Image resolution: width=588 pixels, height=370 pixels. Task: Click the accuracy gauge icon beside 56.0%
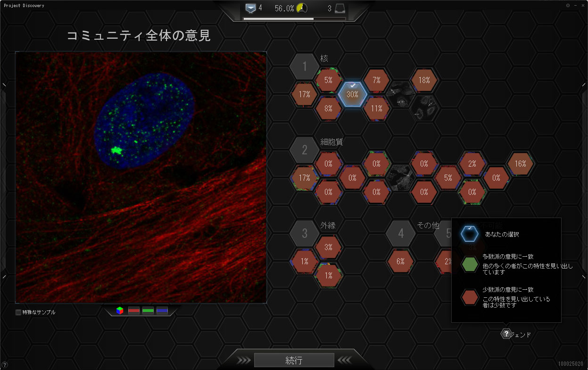pos(302,8)
